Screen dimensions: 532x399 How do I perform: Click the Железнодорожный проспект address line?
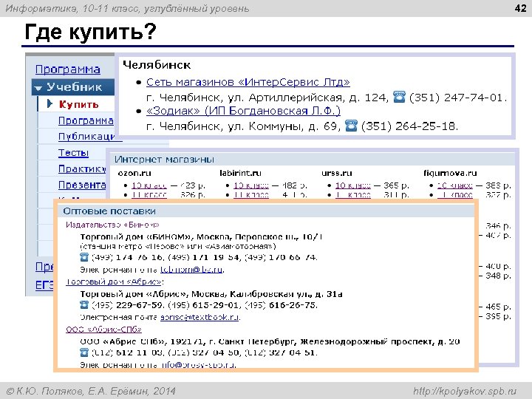tap(270, 341)
